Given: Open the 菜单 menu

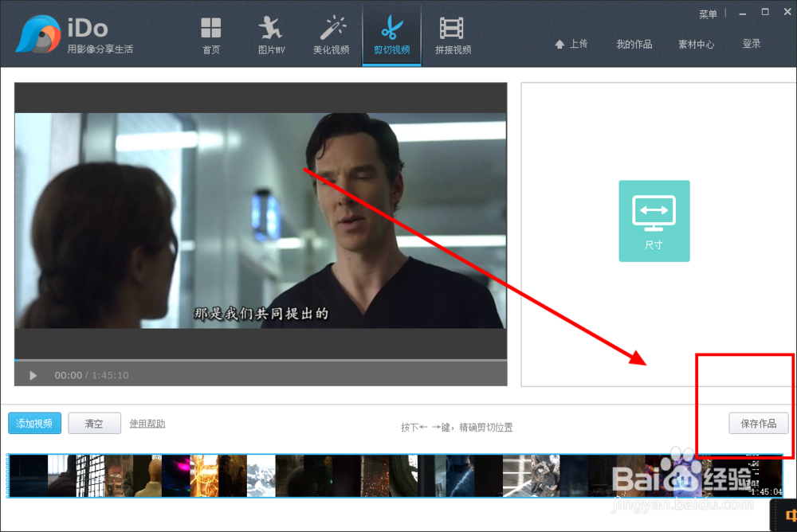Looking at the screenshot, I should (x=708, y=14).
